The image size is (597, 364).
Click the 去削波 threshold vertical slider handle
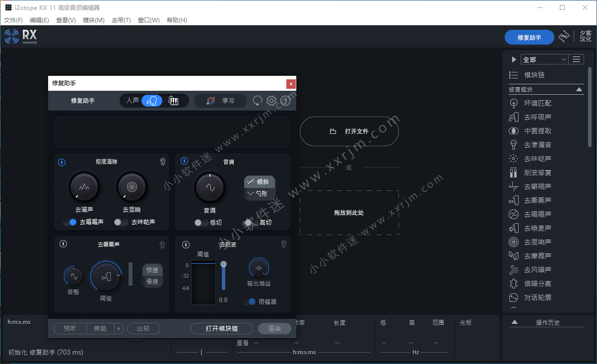point(224,264)
